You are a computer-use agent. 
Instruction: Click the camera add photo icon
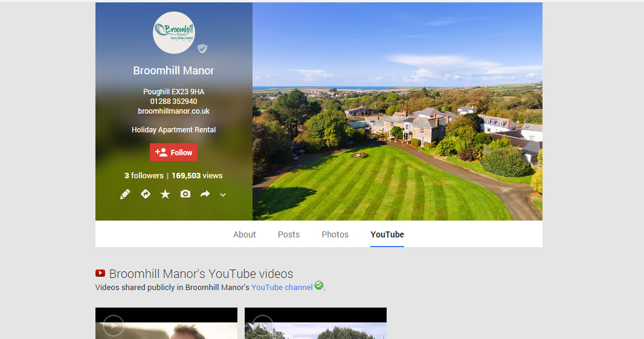(x=185, y=194)
